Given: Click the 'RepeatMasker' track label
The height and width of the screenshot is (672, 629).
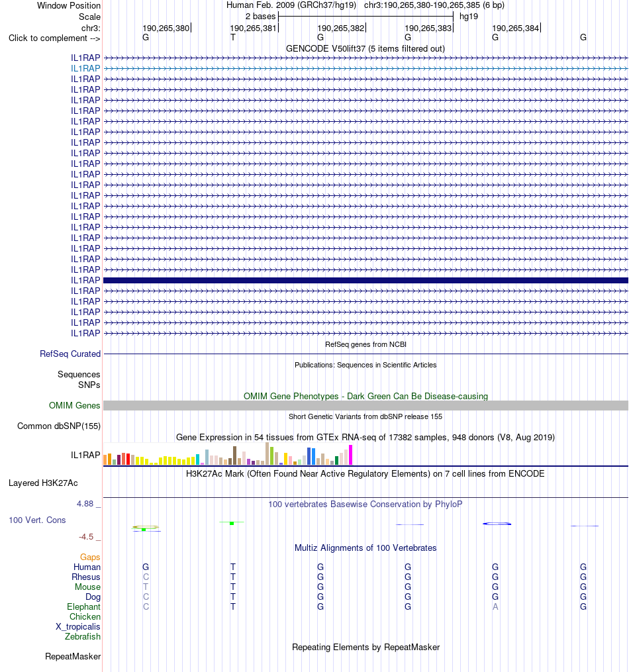Looking at the screenshot, I should pyautogui.click(x=73, y=657).
